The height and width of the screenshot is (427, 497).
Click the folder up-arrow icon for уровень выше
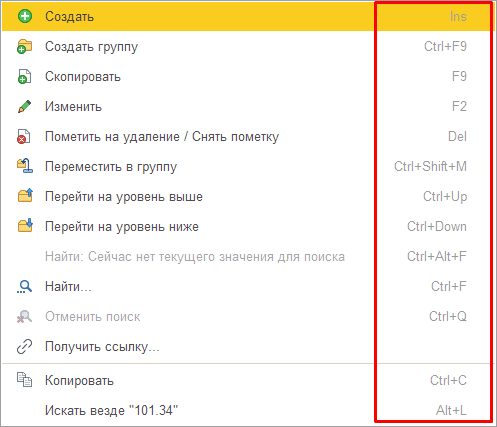[25, 195]
